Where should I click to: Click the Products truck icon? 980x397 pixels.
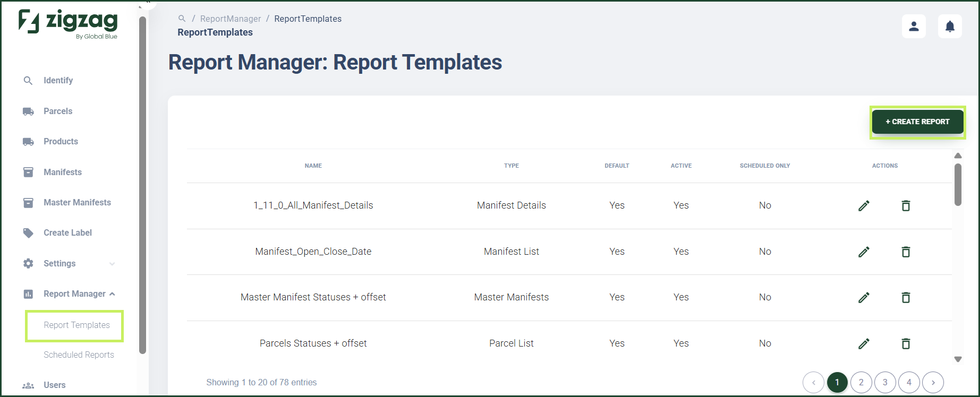coord(28,142)
